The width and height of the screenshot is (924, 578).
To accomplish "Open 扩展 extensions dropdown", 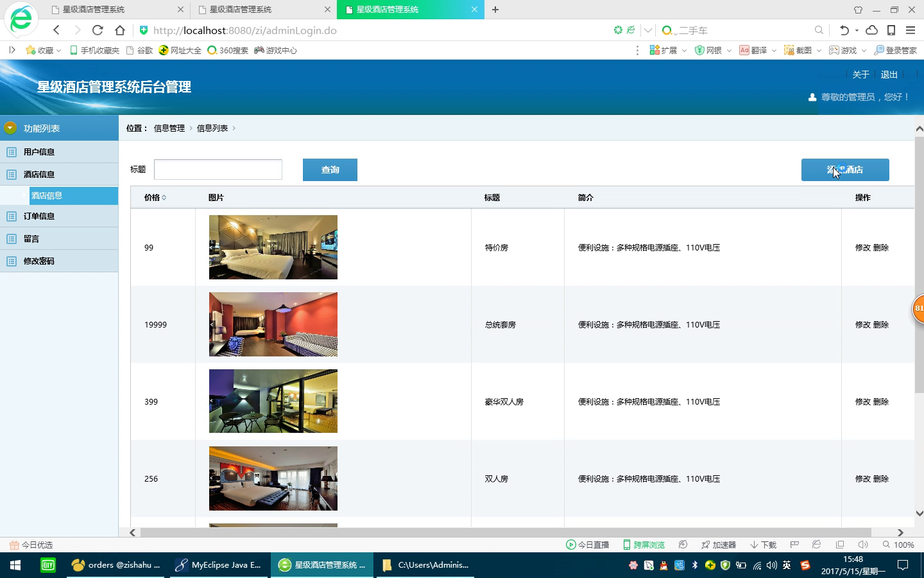I will click(x=668, y=50).
